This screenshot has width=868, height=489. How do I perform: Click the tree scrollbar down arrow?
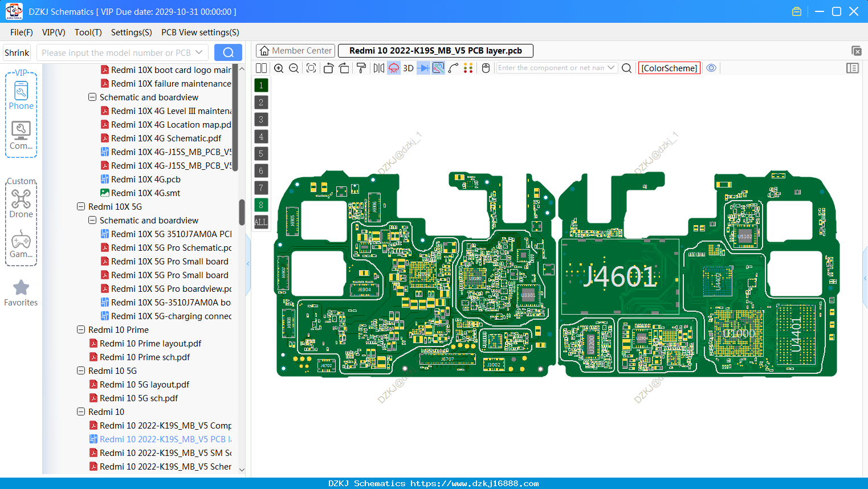(242, 470)
